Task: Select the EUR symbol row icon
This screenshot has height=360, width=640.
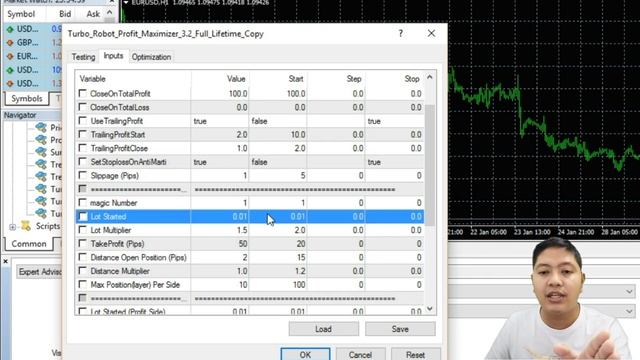Action: point(10,56)
